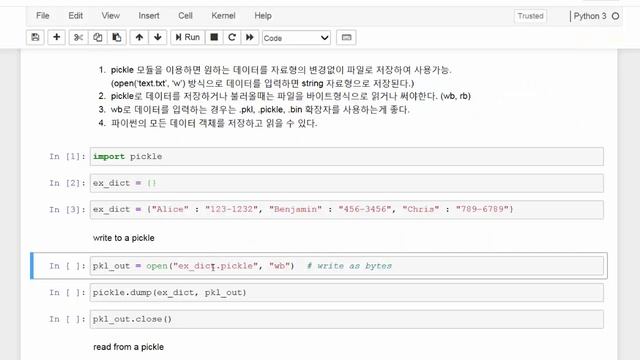Click the "456-3456" string value

(364, 209)
